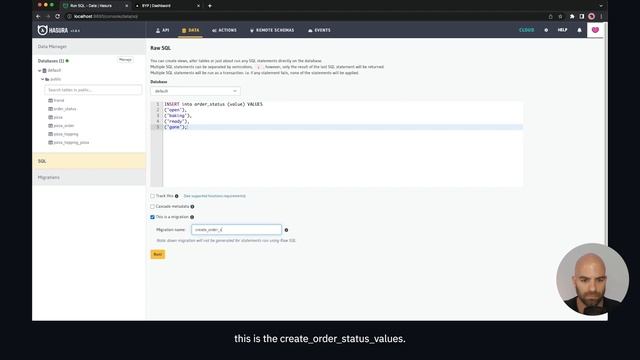Open the CLOUD link in header
The image size is (640, 360).
[526, 30]
